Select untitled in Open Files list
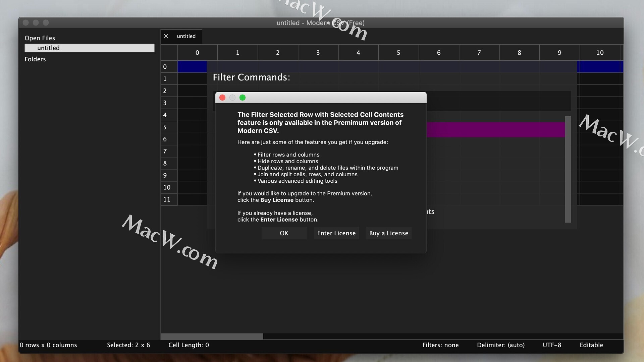This screenshot has width=644, height=362. (x=90, y=48)
